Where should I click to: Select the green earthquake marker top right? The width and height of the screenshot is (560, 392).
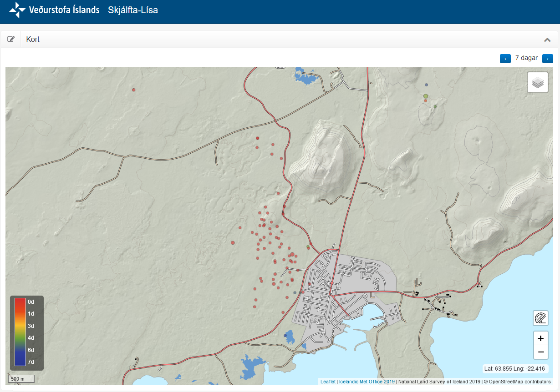(425, 96)
